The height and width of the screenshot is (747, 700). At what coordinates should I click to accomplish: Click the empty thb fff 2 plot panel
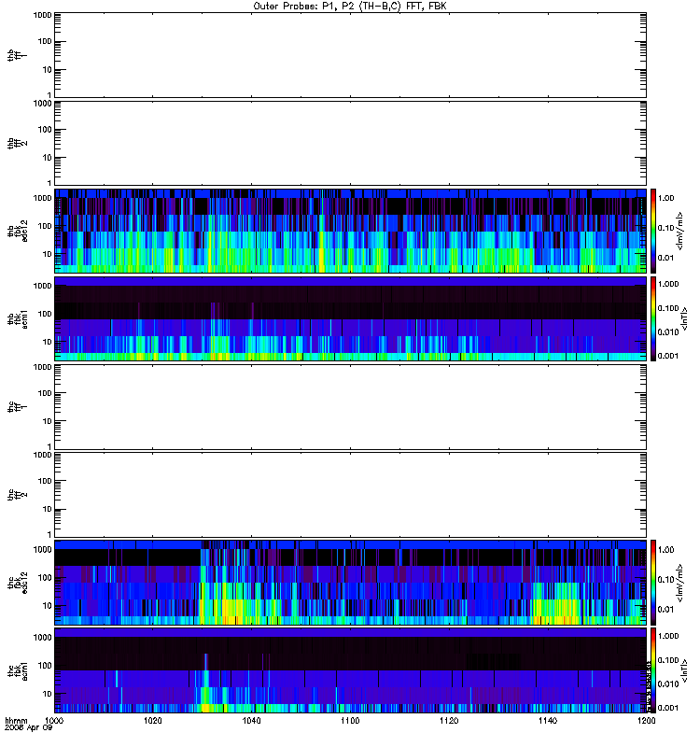[351, 143]
